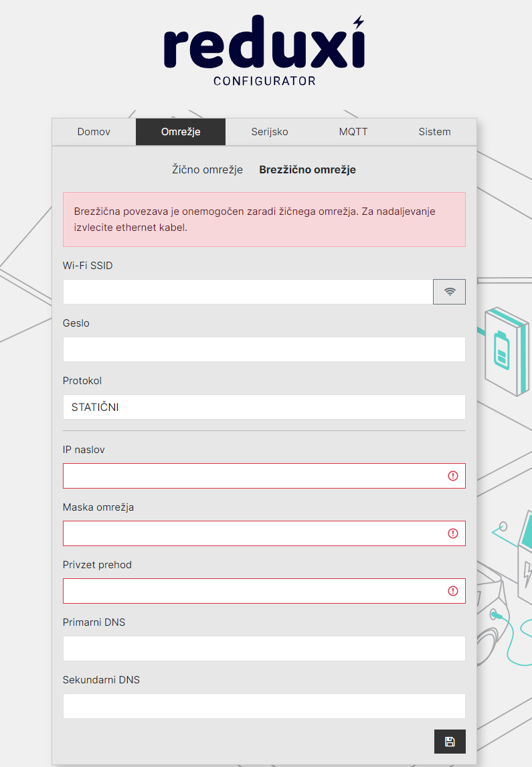The image size is (532, 767).
Task: Select the Privzet prehod input field
Action: [264, 591]
